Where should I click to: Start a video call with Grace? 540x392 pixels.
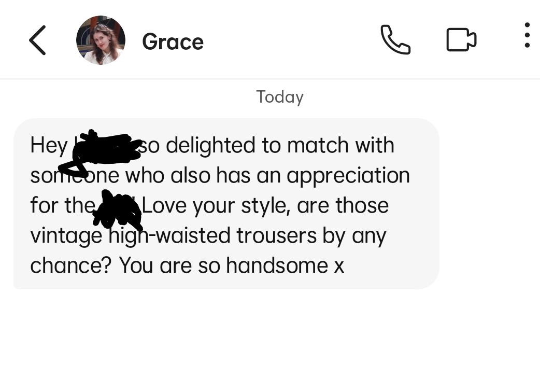coord(461,39)
